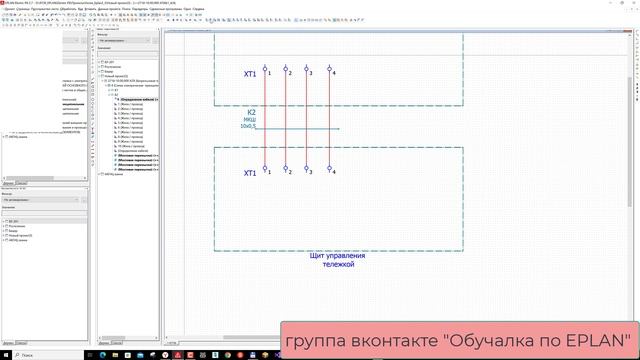Switch middle navigator to the Список tab
Viewport: 640px width, 360px height.
coord(117,343)
